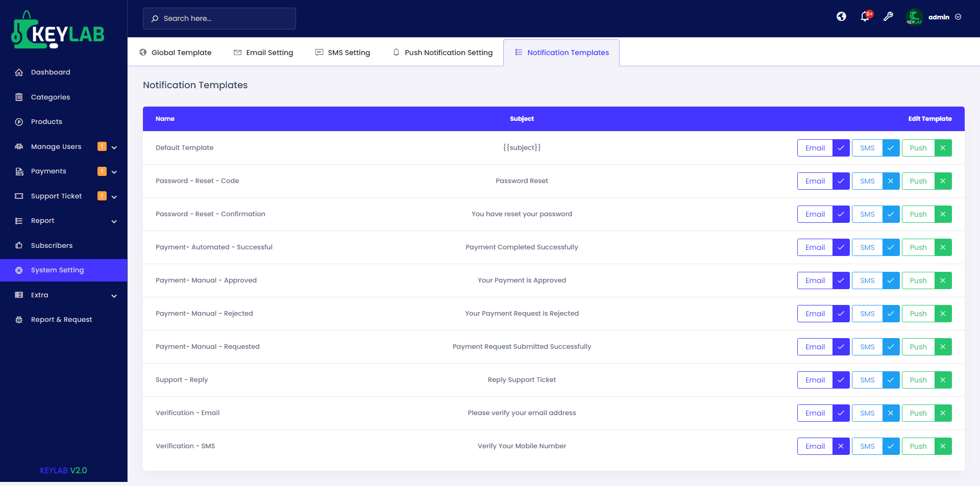Click the Push Notification Setting bell icon
The width and height of the screenshot is (980, 486).
396,53
